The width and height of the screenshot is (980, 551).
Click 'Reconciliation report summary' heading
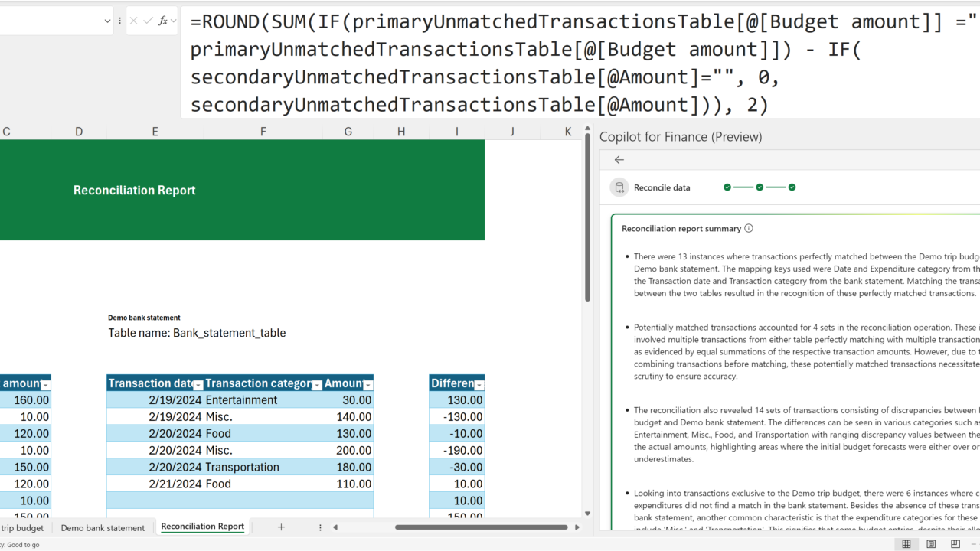point(681,228)
